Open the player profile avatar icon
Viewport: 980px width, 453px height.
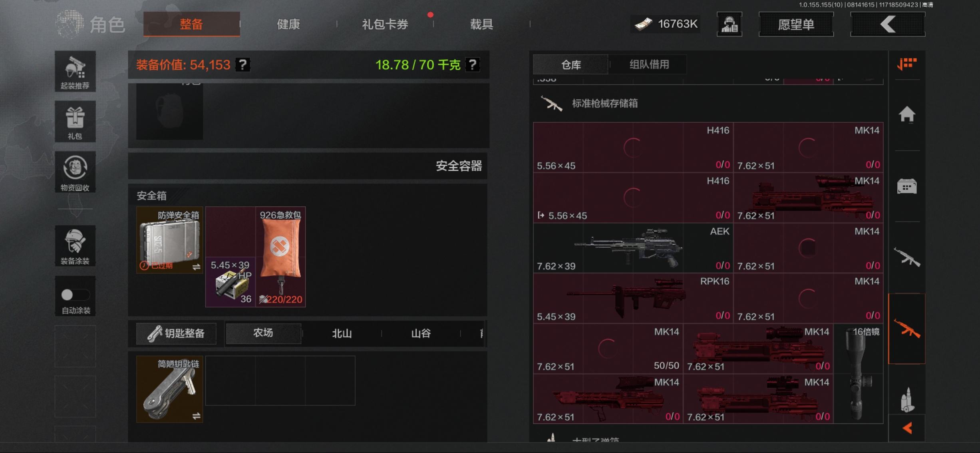(729, 24)
